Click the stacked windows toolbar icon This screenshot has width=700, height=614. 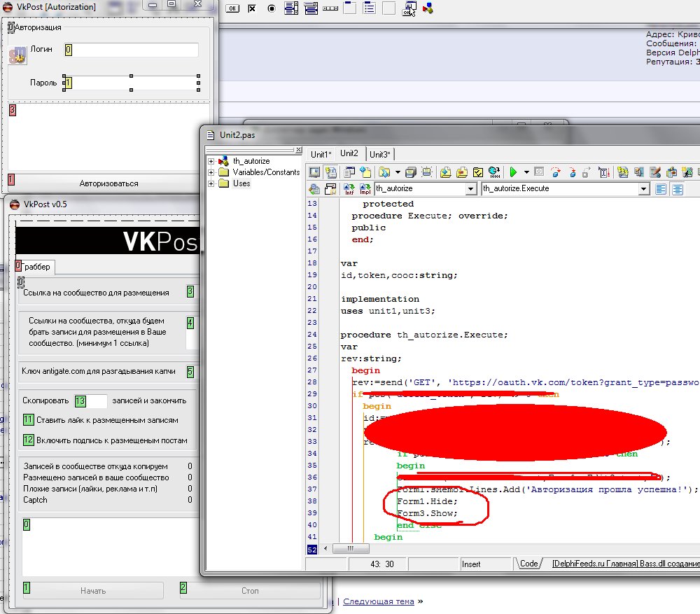pyautogui.click(x=411, y=172)
